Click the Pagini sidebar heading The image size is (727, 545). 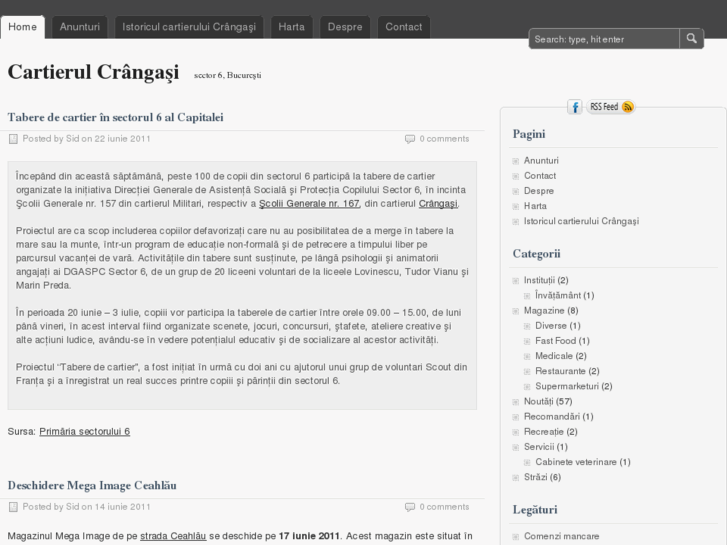coord(529,135)
